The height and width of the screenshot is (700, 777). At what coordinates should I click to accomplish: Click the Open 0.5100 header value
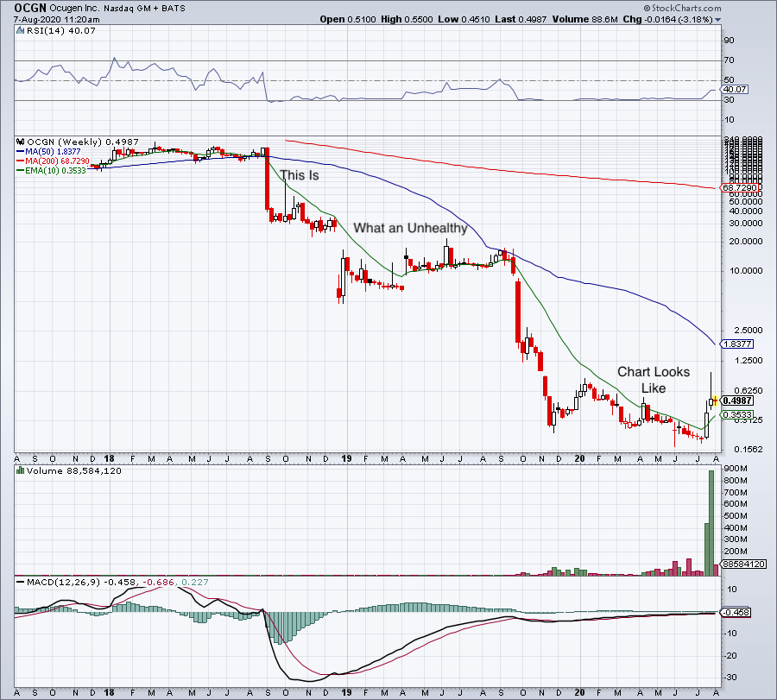(x=348, y=19)
